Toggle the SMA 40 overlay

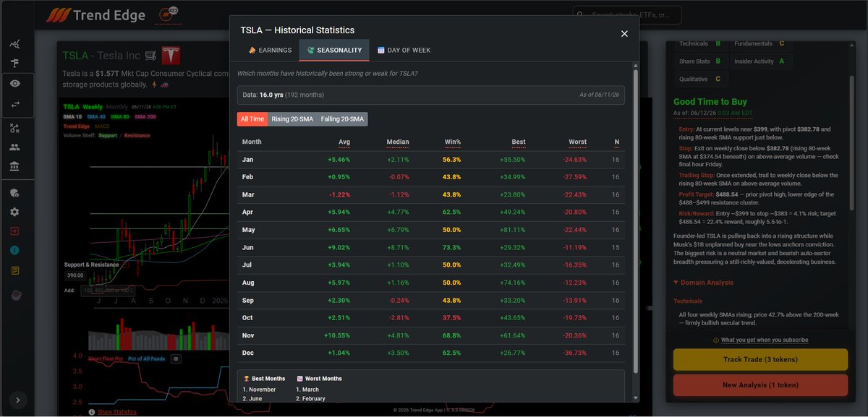96,116
